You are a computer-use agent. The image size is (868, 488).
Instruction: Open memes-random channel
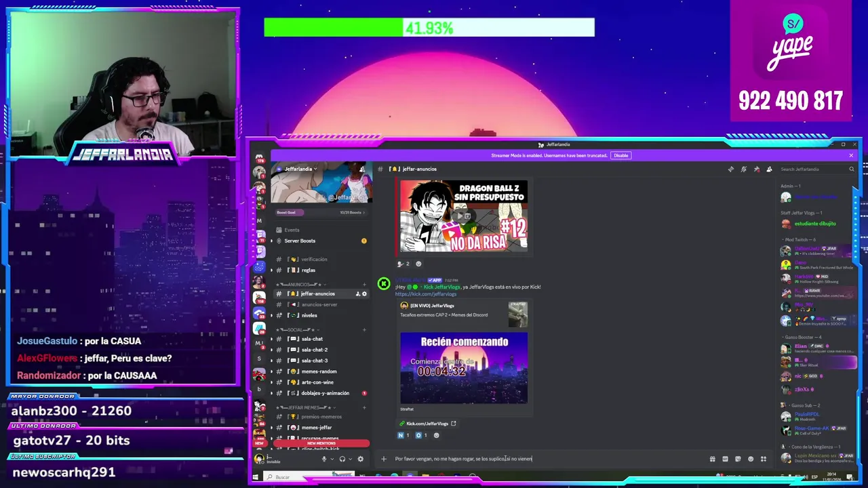[321, 371]
